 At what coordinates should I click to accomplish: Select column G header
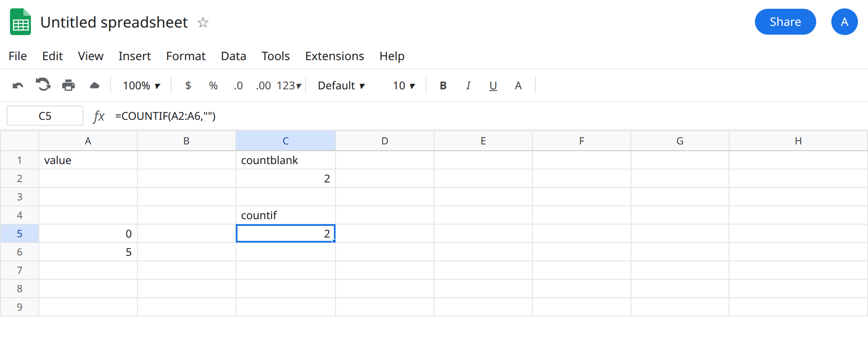[680, 141]
